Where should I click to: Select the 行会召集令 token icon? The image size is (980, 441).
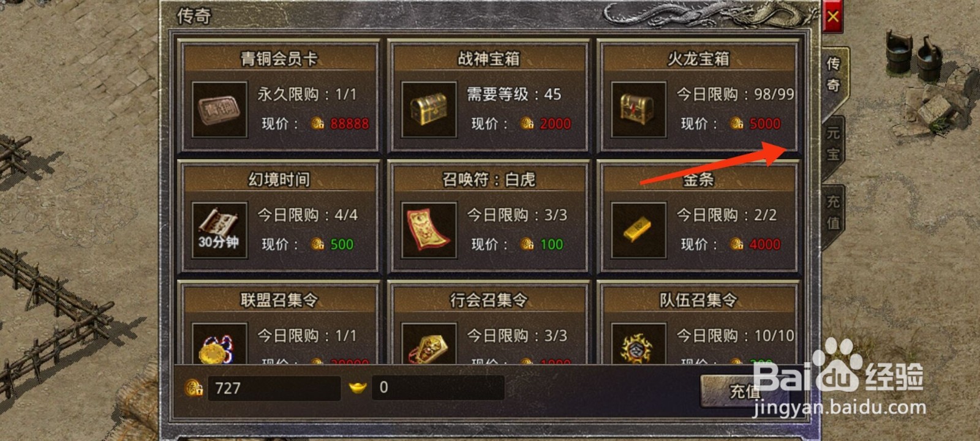[x=429, y=344]
